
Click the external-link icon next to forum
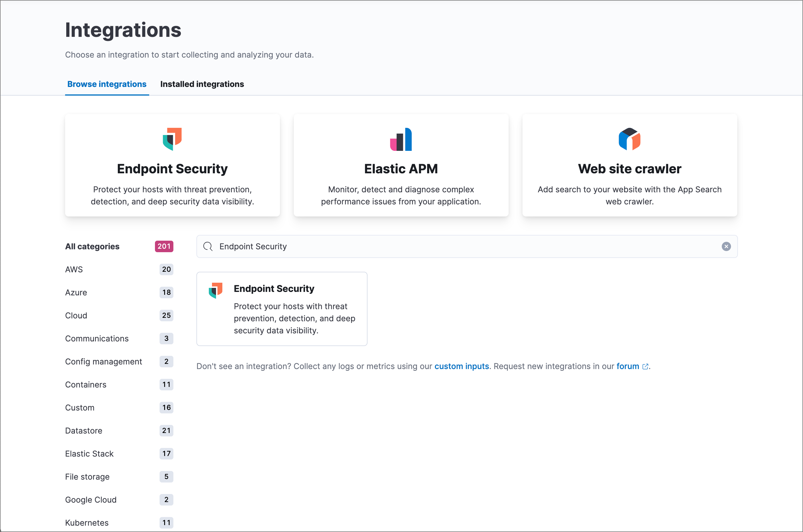point(645,366)
